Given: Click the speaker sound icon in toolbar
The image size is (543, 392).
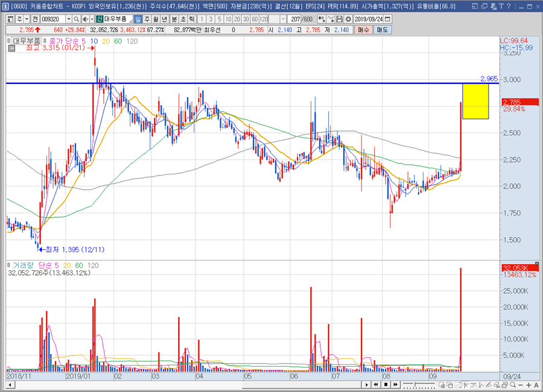Looking at the screenshot, I should click(86, 19).
